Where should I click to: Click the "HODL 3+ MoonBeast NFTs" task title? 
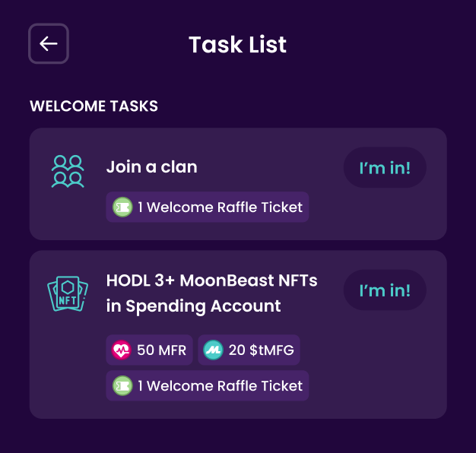pyautogui.click(x=212, y=280)
